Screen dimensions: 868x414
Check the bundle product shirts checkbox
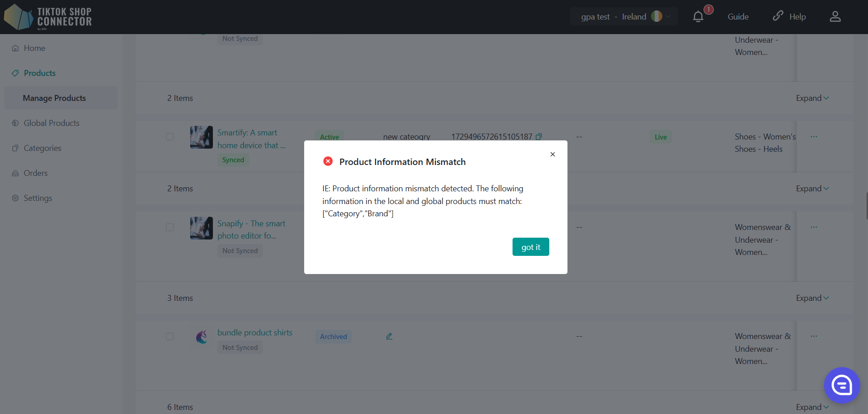[170, 336]
